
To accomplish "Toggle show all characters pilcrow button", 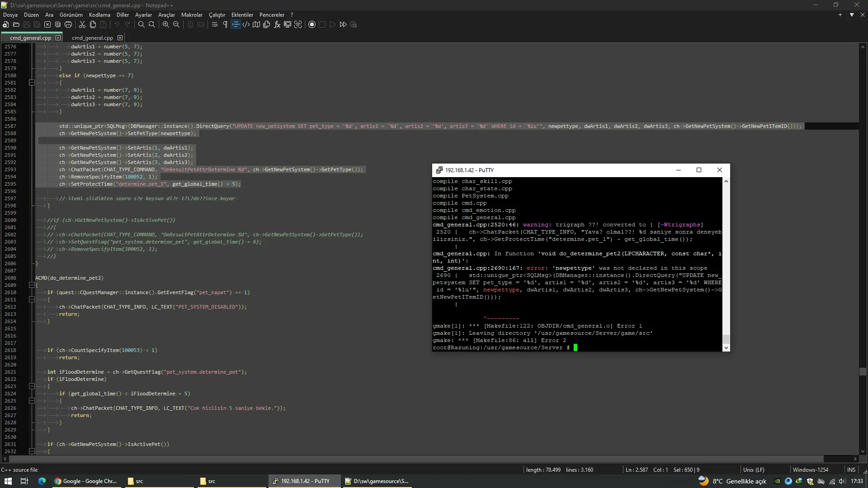I will tap(225, 24).
